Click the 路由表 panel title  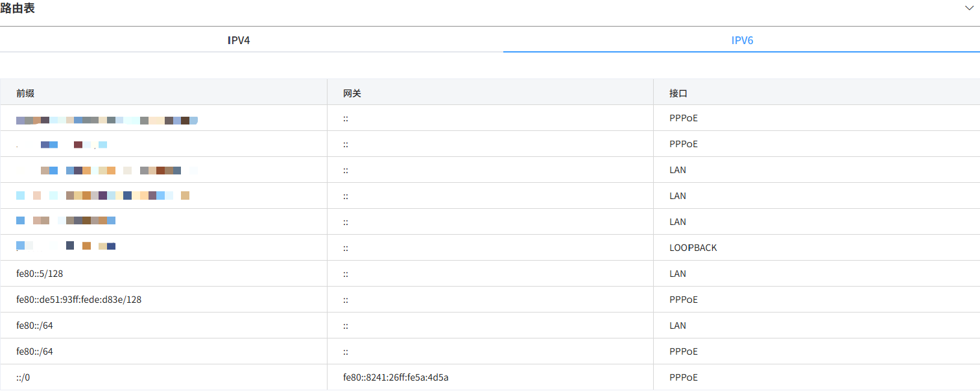tap(19, 8)
